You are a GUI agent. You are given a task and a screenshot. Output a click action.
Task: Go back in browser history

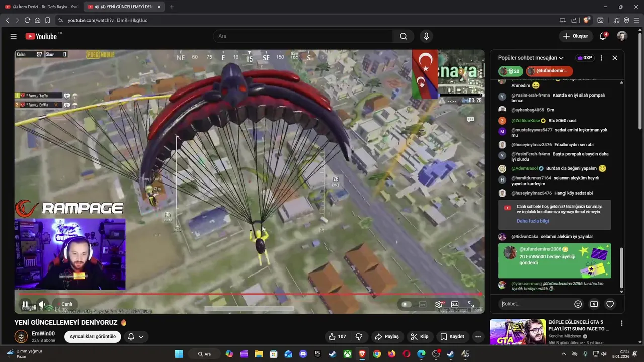pos(7,20)
